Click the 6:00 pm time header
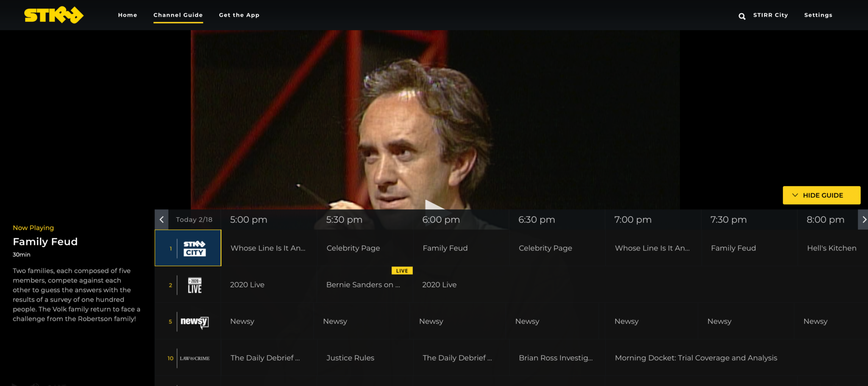The image size is (868, 386). coord(441,219)
